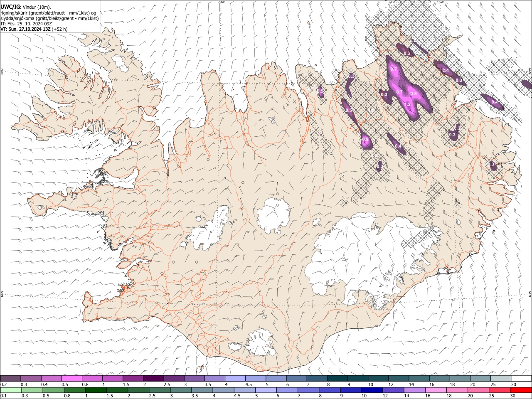Select the 'IT: Fös. 25. 10. 2024 09Z' line

(x=26, y=24)
